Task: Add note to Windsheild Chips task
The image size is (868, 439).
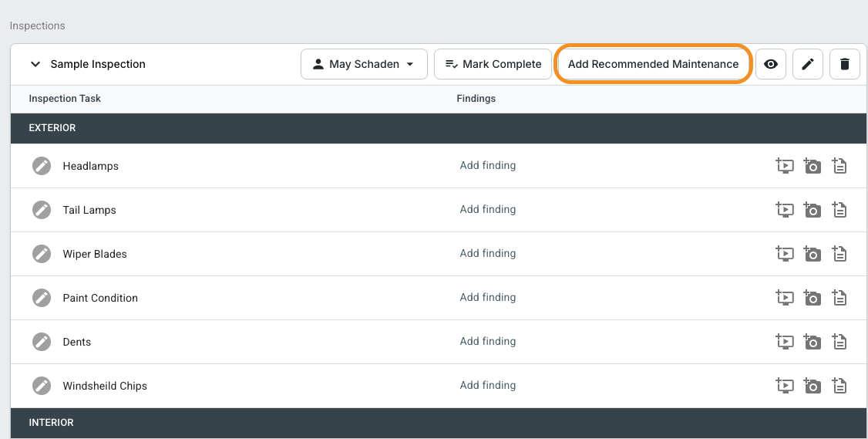Action: [x=839, y=385]
